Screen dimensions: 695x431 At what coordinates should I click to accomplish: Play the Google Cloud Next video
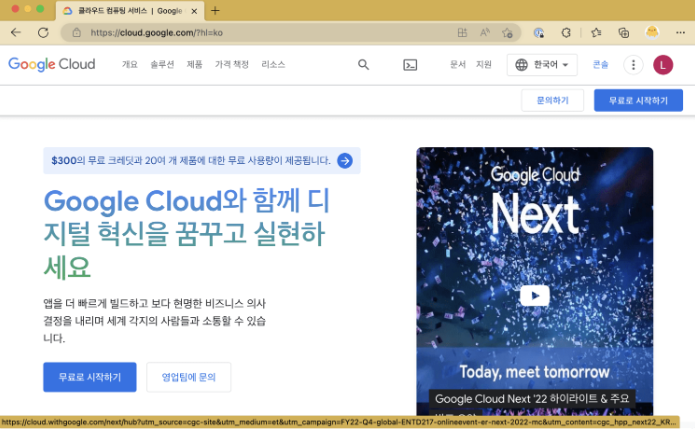(535, 295)
